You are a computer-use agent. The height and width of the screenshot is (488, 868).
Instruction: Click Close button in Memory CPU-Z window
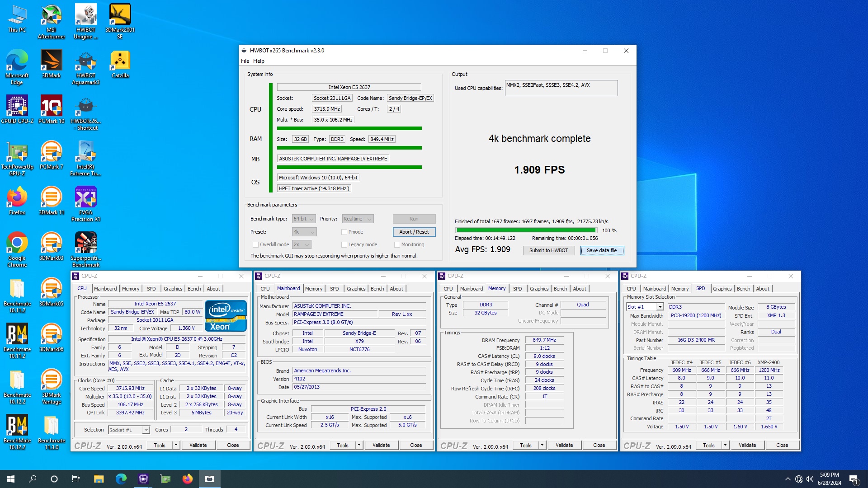click(x=599, y=445)
